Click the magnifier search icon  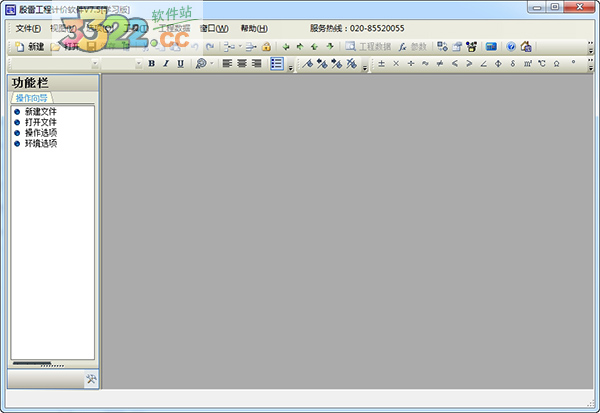201,64
